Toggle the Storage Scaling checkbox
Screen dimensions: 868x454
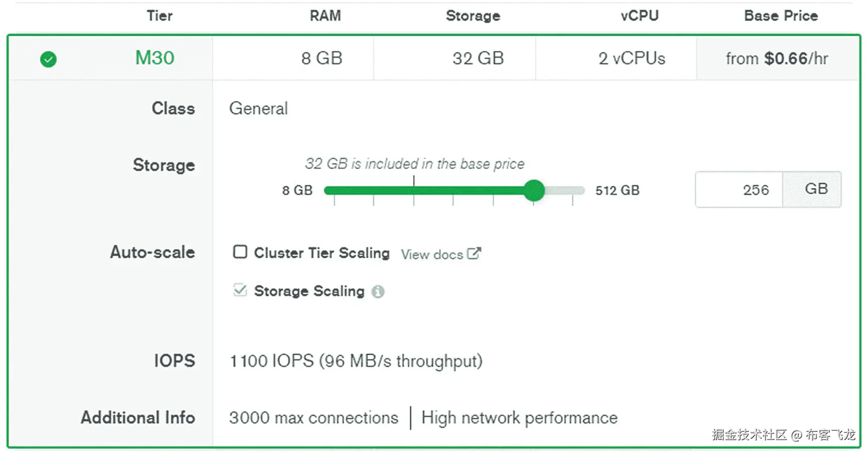coord(240,290)
